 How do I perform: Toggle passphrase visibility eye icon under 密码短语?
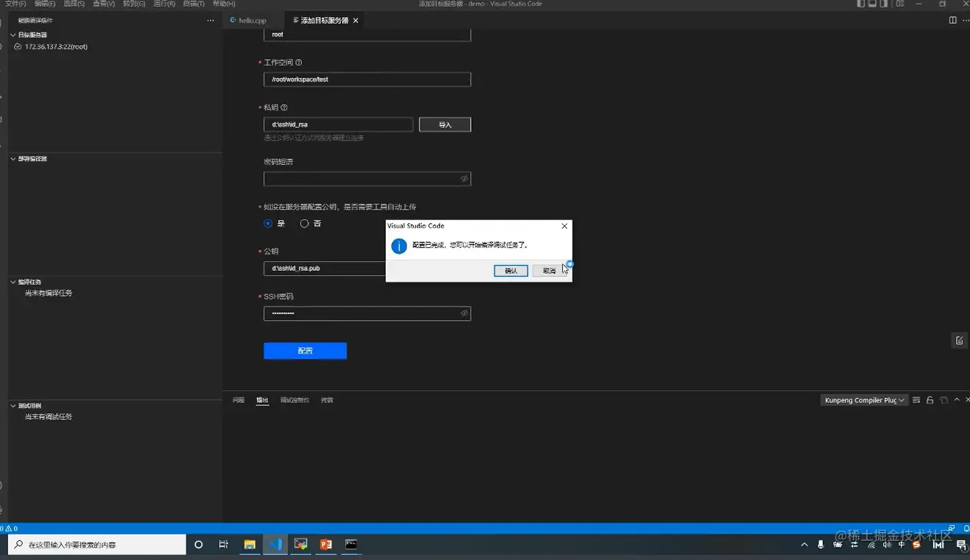(x=464, y=179)
